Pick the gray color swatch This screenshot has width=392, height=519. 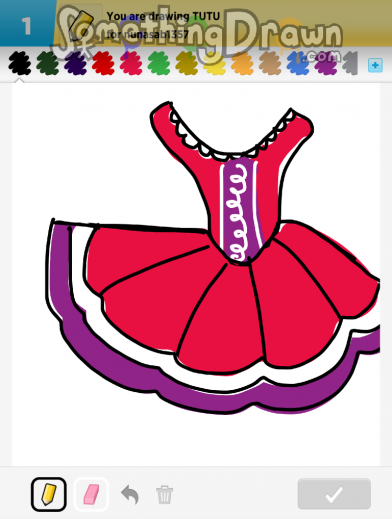coord(350,63)
